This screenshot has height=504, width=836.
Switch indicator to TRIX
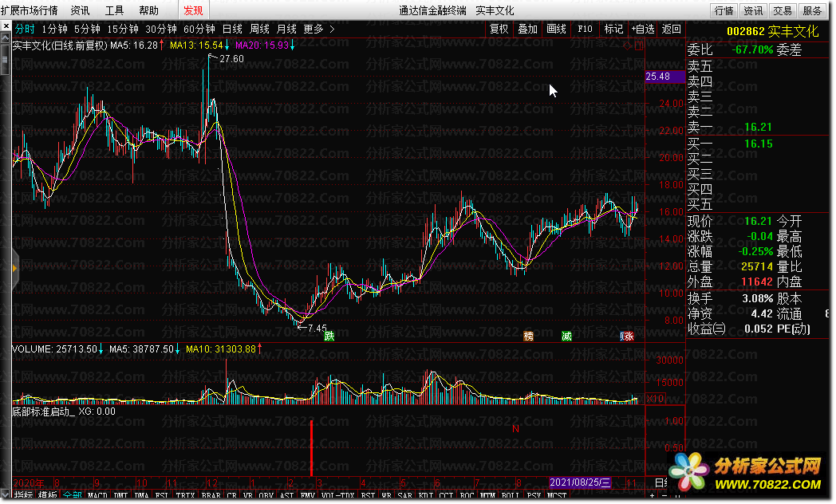click(186, 495)
